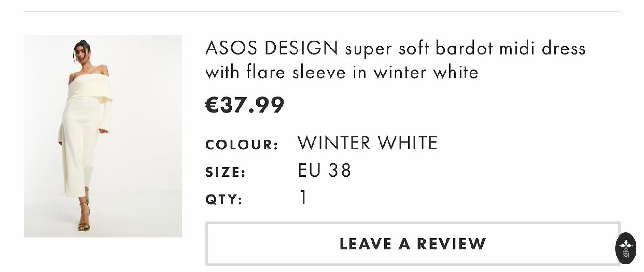Screen dimensions: 644x272
Task: Click the quantity value 1
Action: coord(303,198)
